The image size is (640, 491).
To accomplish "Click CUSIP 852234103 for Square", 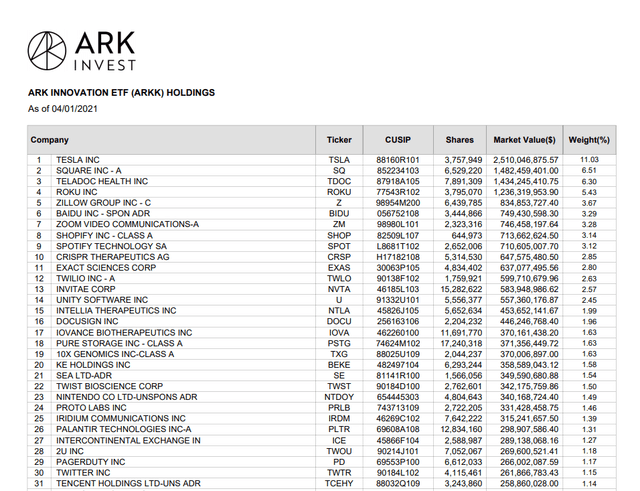I will tap(398, 171).
